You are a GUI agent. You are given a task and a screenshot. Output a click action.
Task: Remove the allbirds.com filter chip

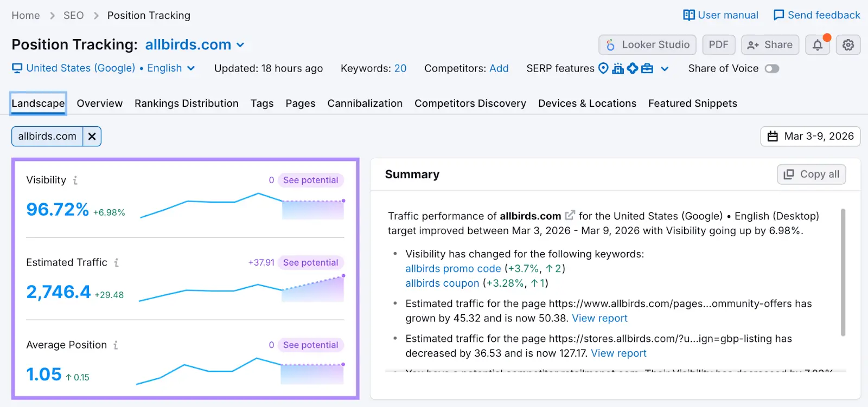(x=92, y=137)
